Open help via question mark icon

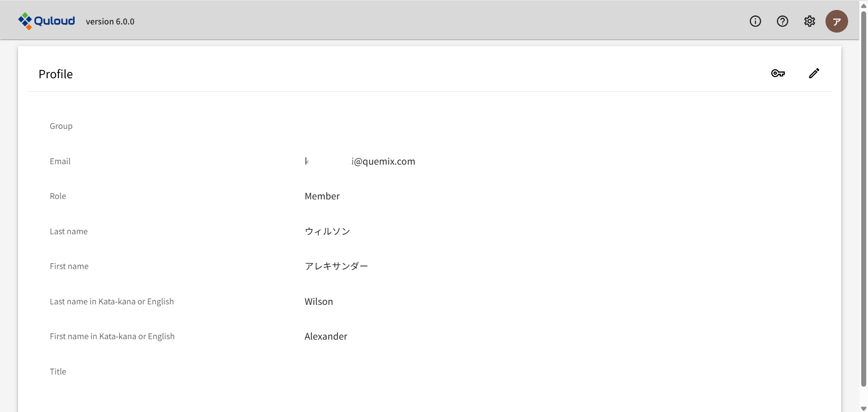(x=782, y=21)
